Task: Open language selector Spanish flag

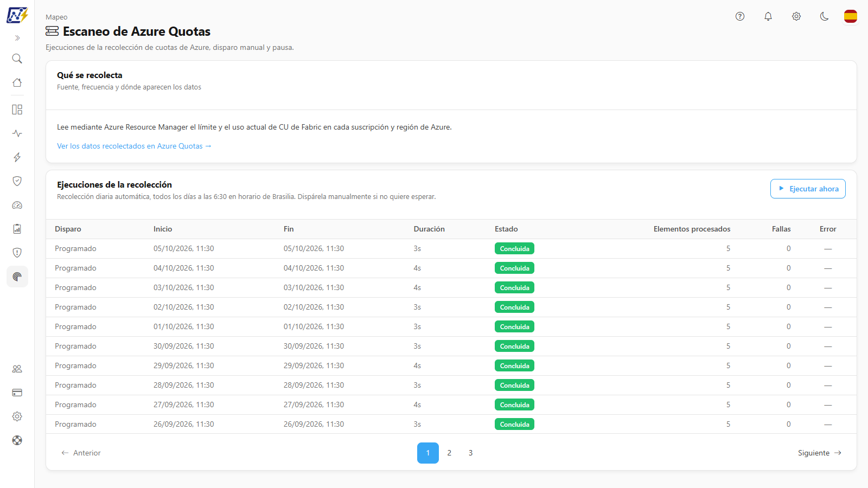Action: 851,16
